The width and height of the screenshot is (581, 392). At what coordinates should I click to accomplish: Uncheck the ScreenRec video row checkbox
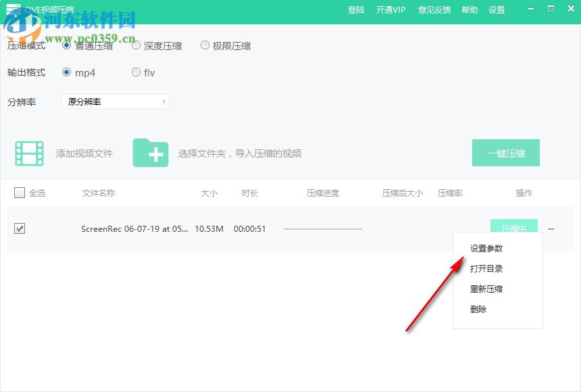[20, 229]
